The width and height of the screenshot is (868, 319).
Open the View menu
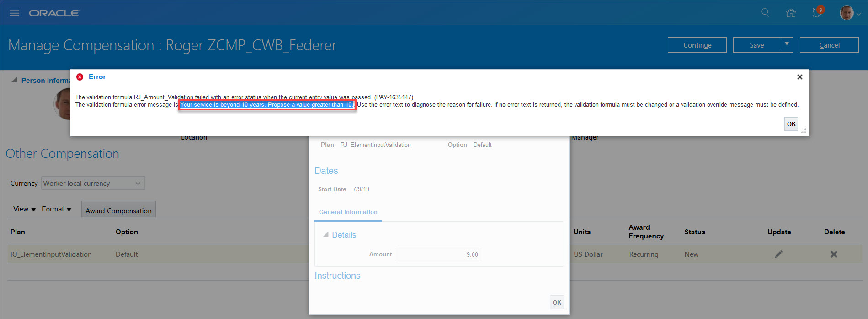pyautogui.click(x=24, y=209)
